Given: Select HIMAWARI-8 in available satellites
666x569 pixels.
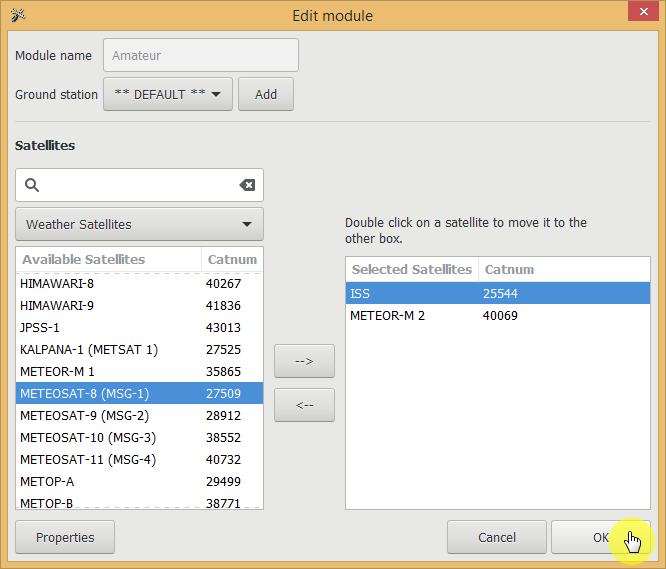Looking at the screenshot, I should pos(108,283).
